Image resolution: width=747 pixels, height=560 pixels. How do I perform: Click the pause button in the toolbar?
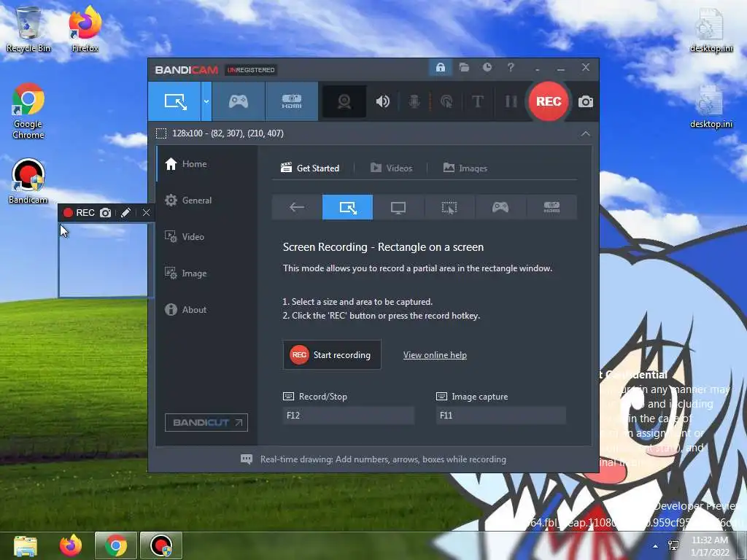511,101
